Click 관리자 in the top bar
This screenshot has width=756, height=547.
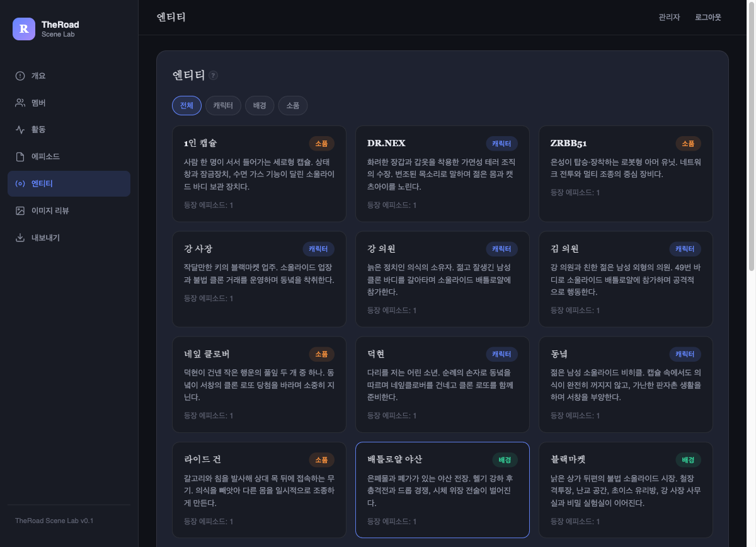[669, 18]
